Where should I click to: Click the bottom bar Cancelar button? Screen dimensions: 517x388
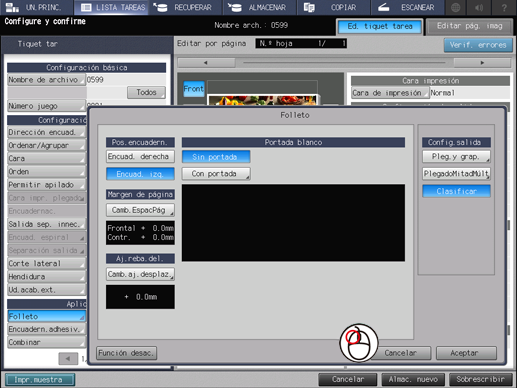tap(348, 380)
